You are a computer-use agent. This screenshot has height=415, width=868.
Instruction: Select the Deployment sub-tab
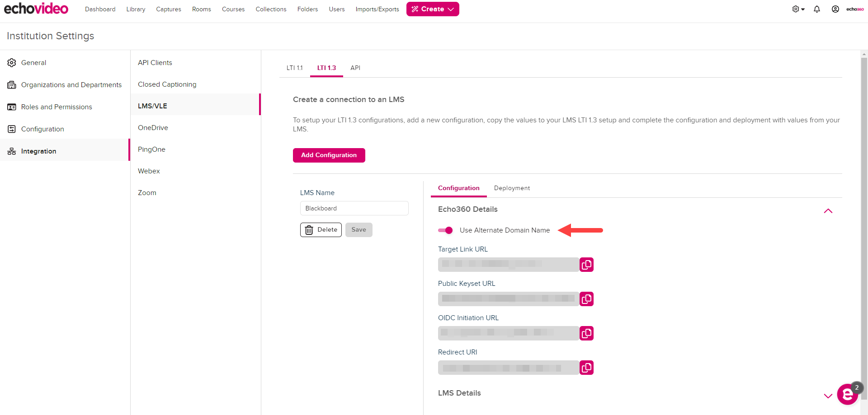[x=512, y=188]
